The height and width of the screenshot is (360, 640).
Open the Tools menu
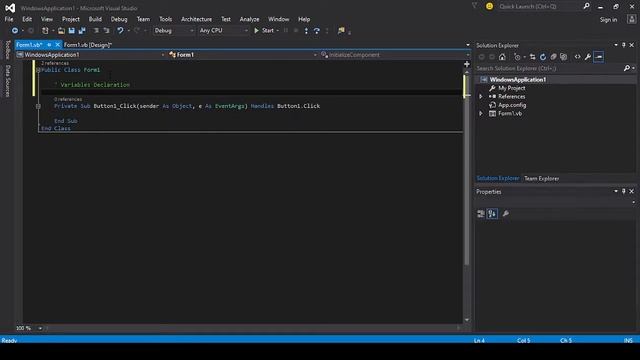(x=165, y=19)
